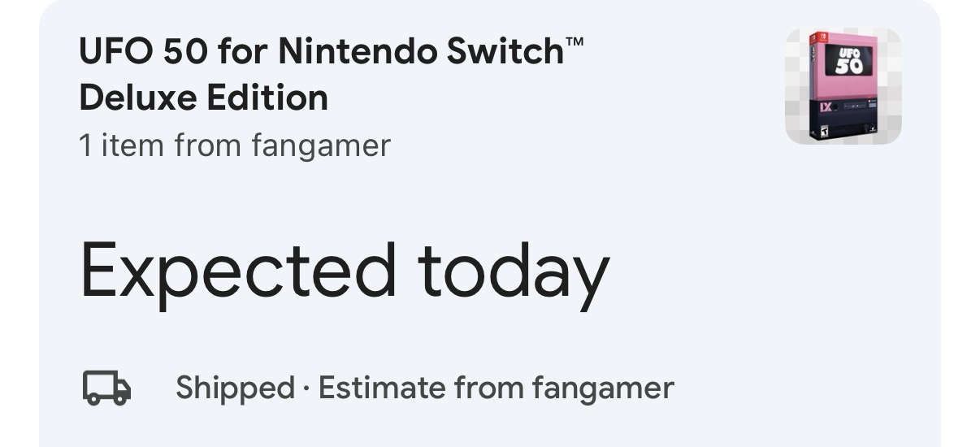Click the Deluxe Edition title line
This screenshot has width=980, height=447.
[x=204, y=98]
